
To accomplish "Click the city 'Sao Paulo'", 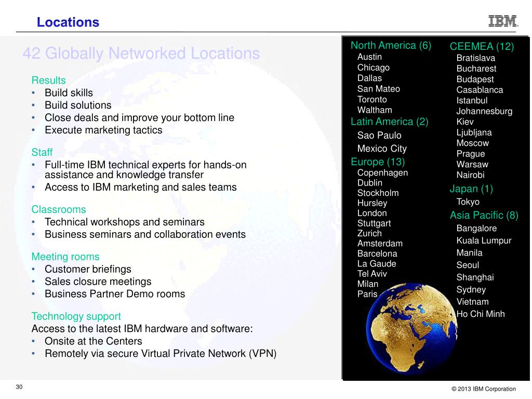I will tap(379, 136).
